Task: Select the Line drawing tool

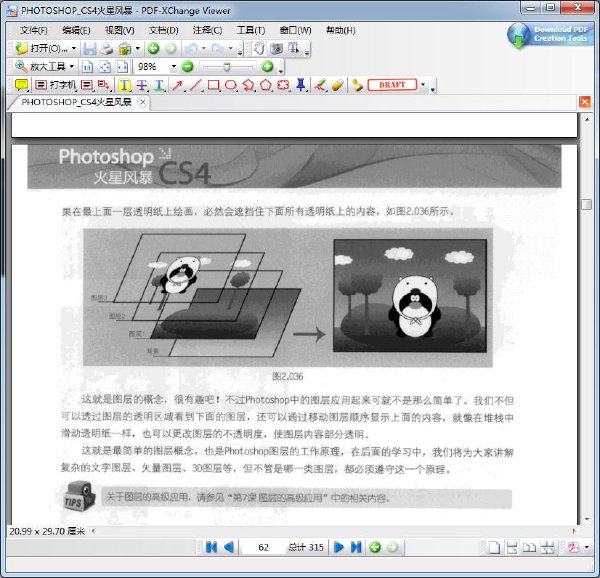Action: (x=195, y=85)
